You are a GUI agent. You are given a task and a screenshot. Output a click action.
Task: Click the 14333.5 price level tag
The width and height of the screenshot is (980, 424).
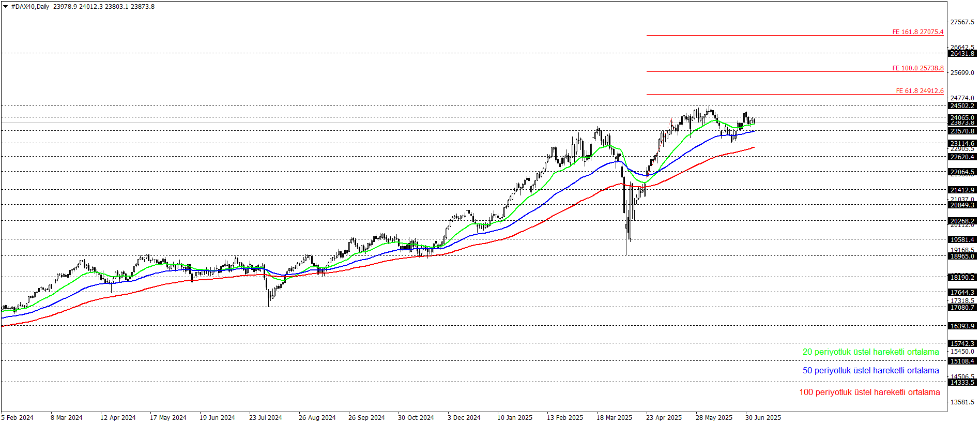[x=962, y=383]
